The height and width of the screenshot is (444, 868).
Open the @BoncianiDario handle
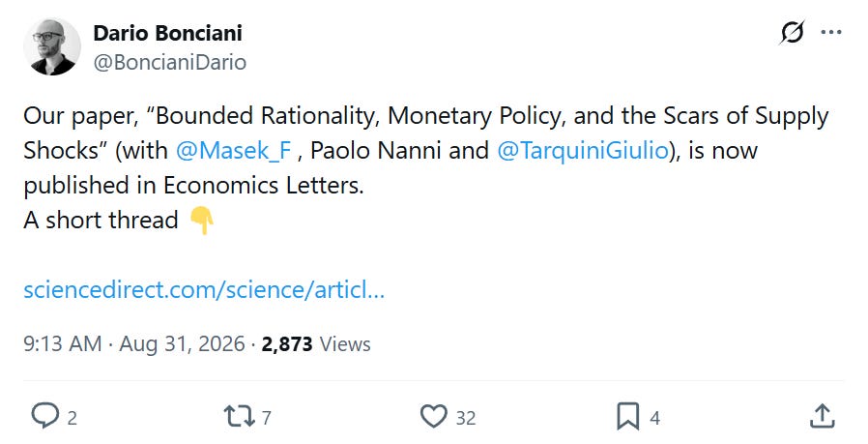coord(169,62)
